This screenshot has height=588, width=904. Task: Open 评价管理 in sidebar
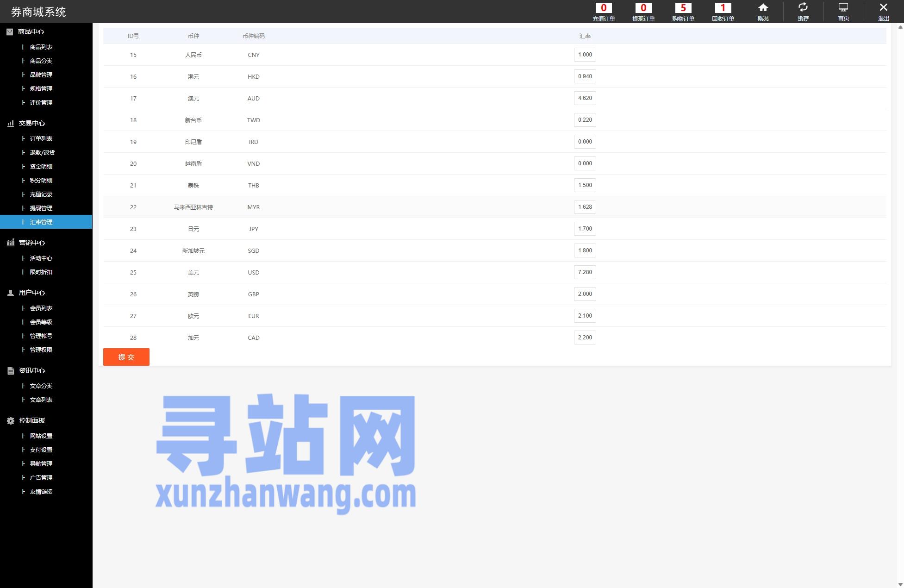coord(41,103)
